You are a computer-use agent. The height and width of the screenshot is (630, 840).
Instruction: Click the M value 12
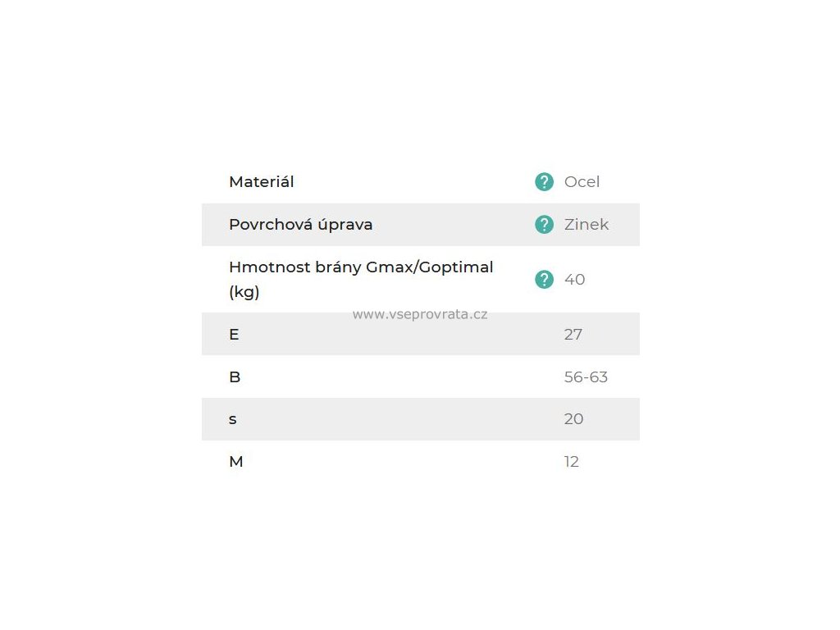pos(571,462)
